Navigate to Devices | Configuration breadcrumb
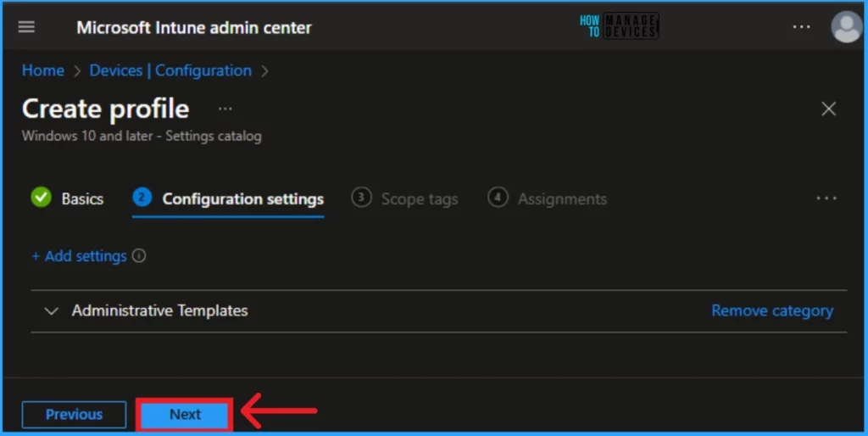This screenshot has width=868, height=436. (x=170, y=70)
